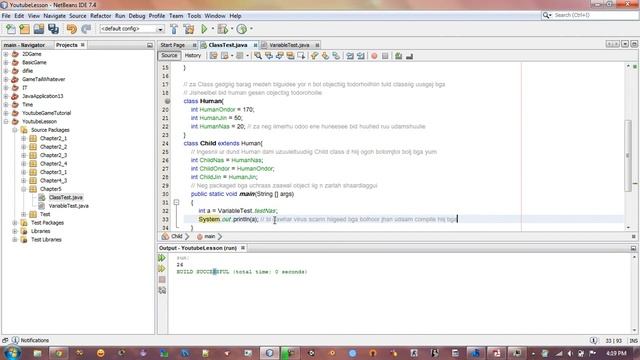Switch to the main - Navigator tab
640x360 pixels.
tap(24, 45)
